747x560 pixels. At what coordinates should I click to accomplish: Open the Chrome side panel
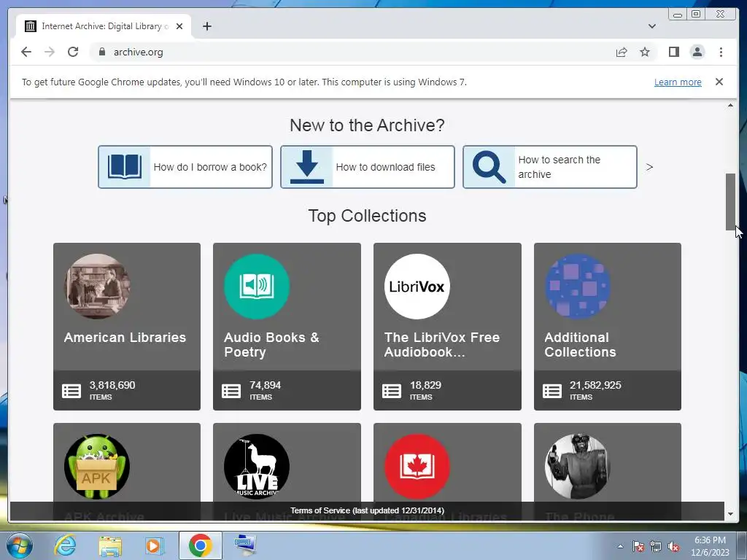coord(673,52)
